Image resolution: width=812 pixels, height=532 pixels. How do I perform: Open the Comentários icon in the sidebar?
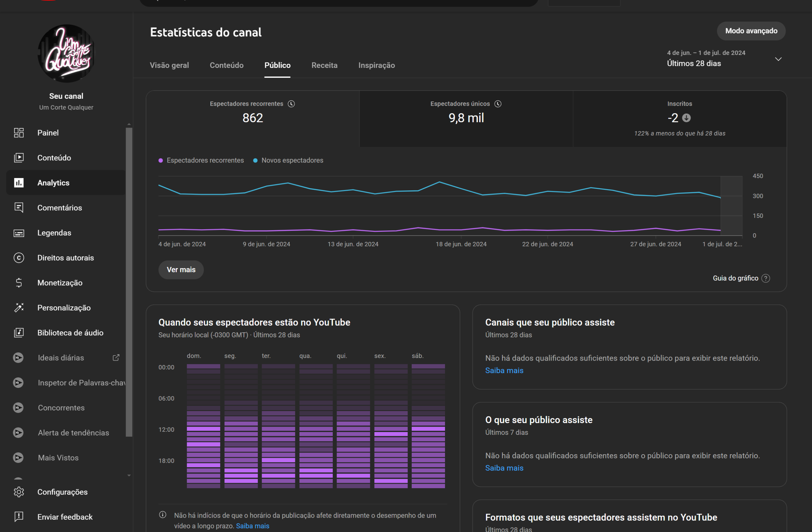coord(19,208)
